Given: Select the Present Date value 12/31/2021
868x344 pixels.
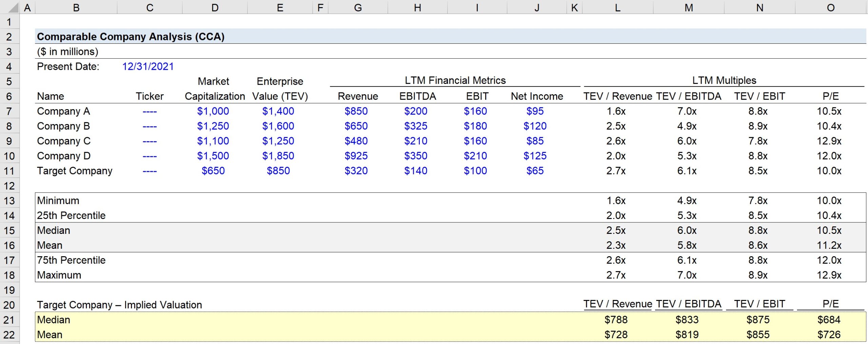Looking at the screenshot, I should pos(148,66).
